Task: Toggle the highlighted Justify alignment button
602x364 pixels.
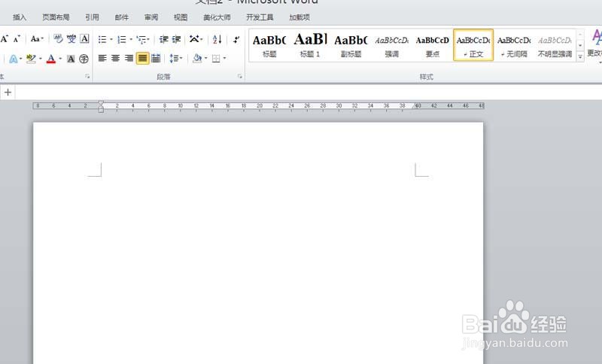Action: 142,59
